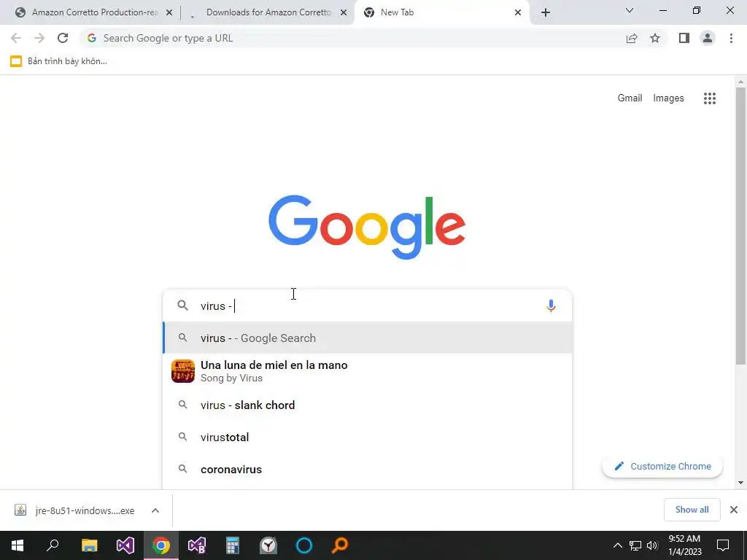Close the Downloads for Amazon Corretto tab
This screenshot has width=747, height=560.
[x=344, y=13]
